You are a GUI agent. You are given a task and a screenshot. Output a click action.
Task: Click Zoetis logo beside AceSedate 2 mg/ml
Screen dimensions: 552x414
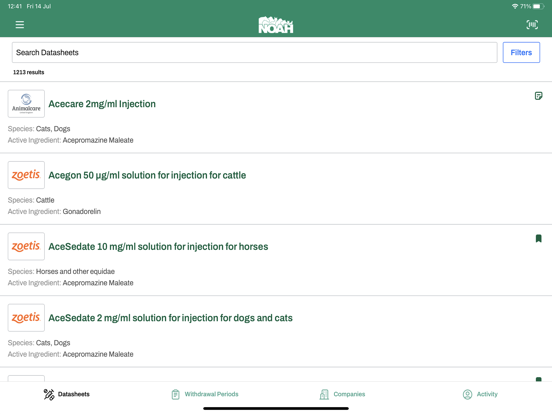(26, 318)
